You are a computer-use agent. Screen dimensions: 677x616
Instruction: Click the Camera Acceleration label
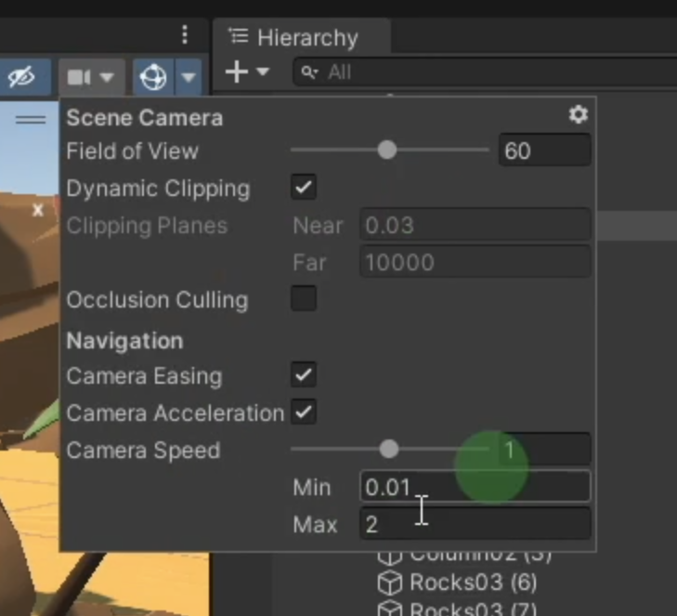pyautogui.click(x=176, y=413)
